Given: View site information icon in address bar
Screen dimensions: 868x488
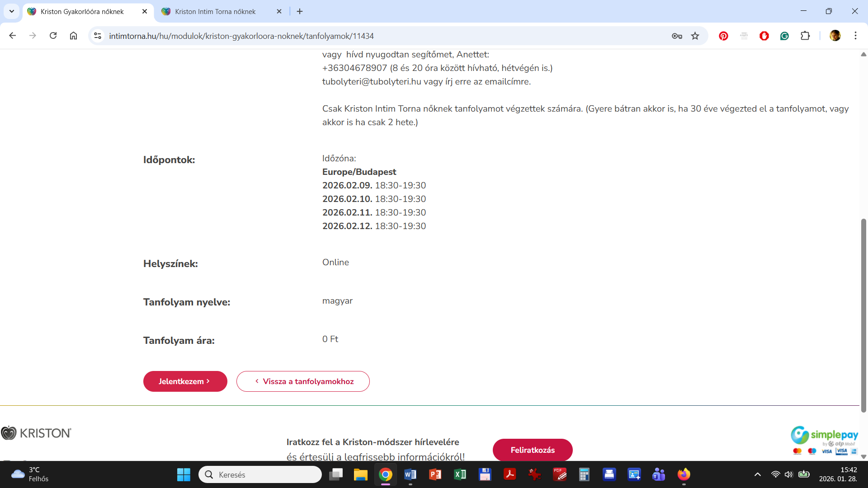Looking at the screenshot, I should pos(98,36).
